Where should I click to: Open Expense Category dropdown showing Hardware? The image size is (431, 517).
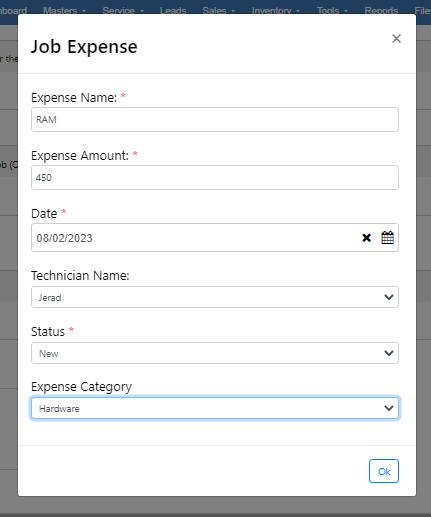pyautogui.click(x=215, y=408)
